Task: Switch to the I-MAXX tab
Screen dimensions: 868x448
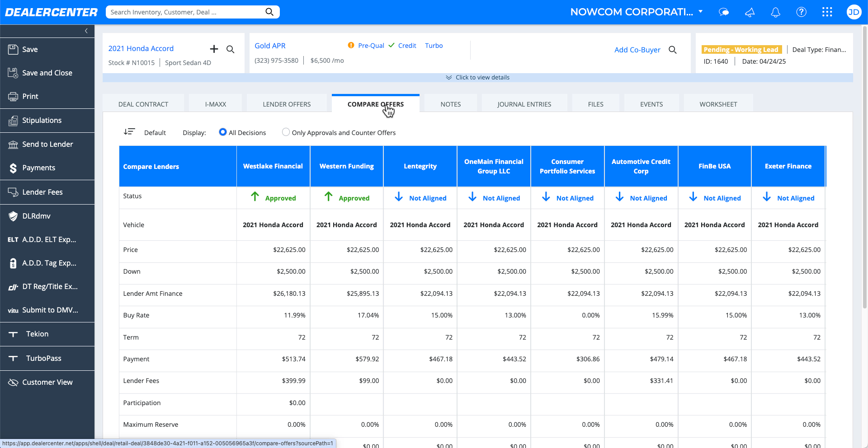Action: (216, 104)
